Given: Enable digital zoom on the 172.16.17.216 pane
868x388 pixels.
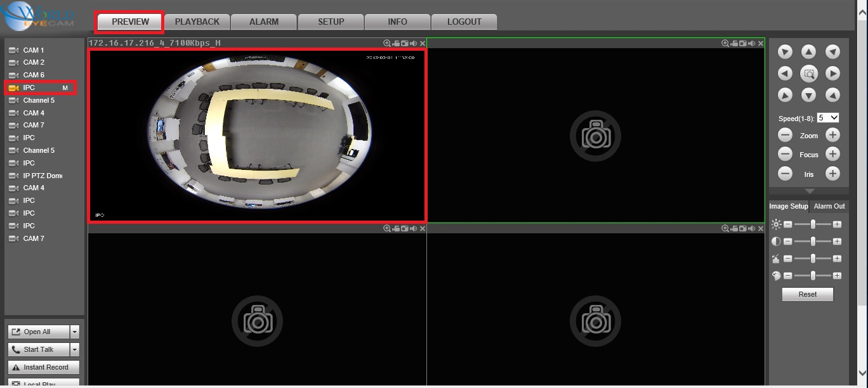Looking at the screenshot, I should pos(387,43).
